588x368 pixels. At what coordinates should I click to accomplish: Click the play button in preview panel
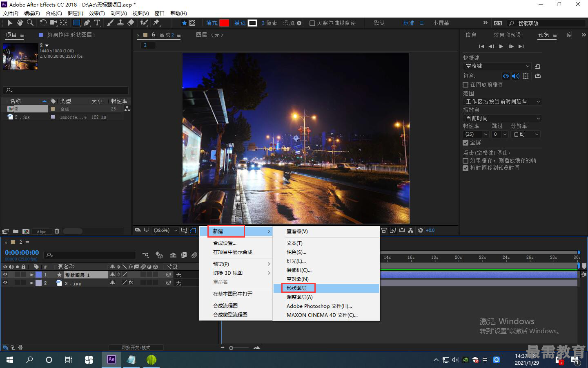tap(501, 46)
